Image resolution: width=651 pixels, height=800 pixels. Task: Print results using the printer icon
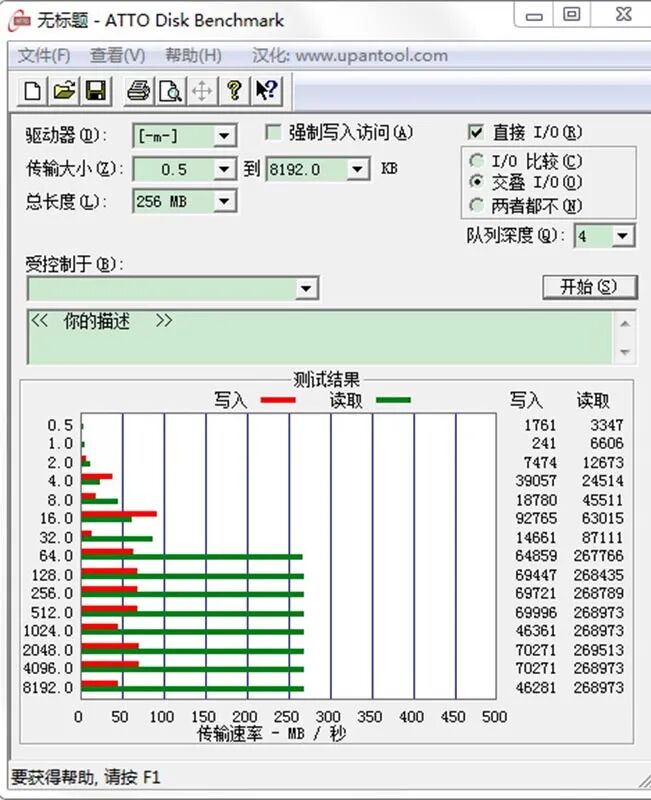pyautogui.click(x=138, y=91)
